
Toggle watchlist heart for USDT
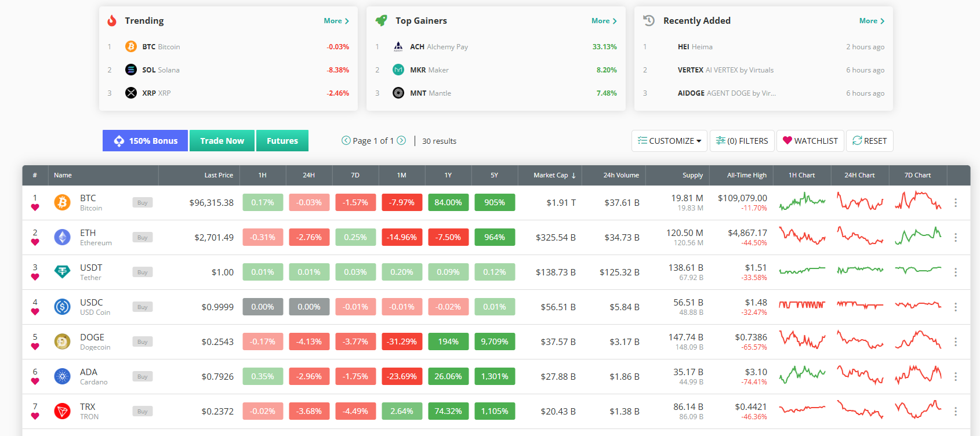[x=35, y=277]
